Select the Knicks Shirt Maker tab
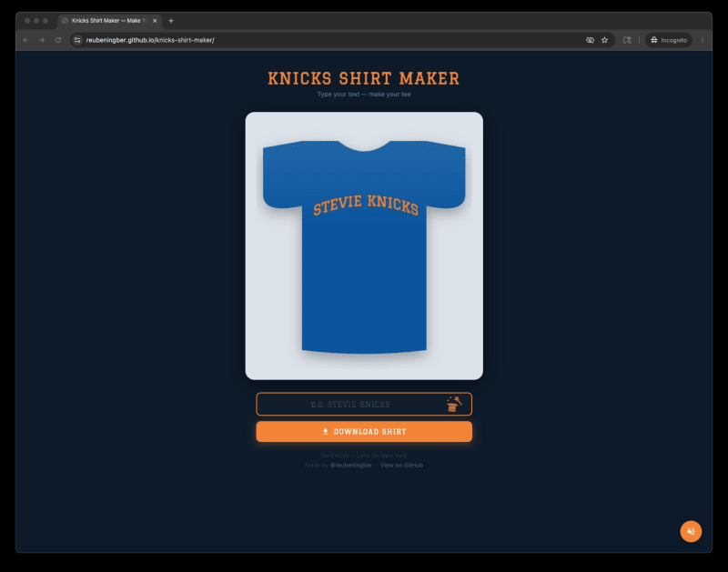This screenshot has height=572, width=728. [108, 21]
